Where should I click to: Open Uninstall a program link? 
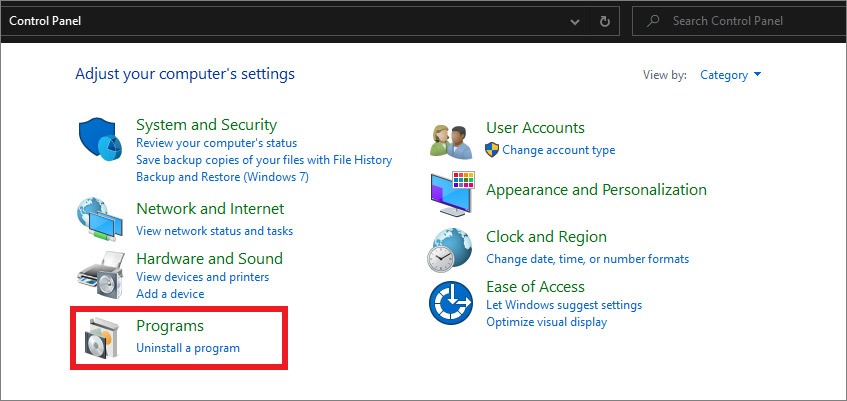coord(188,348)
